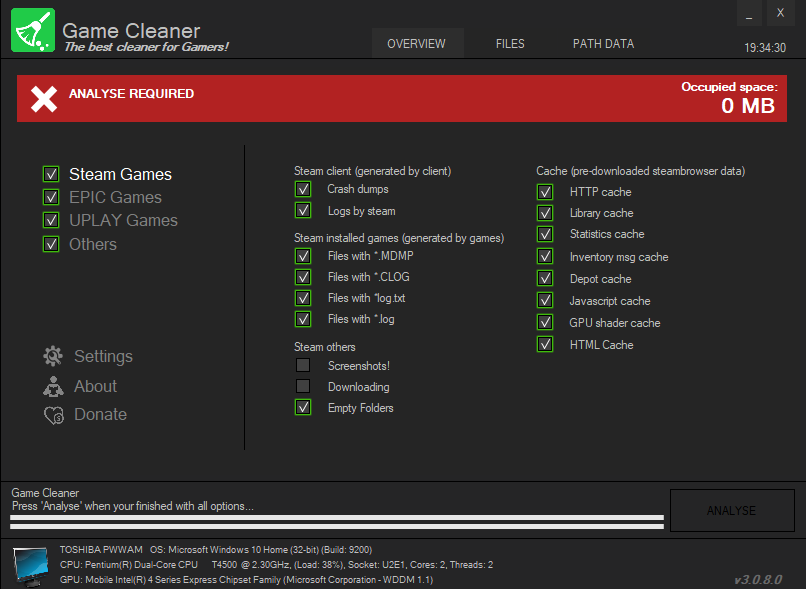This screenshot has height=589, width=806.
Task: Click the Game Cleaner broom logo icon
Action: click(33, 30)
